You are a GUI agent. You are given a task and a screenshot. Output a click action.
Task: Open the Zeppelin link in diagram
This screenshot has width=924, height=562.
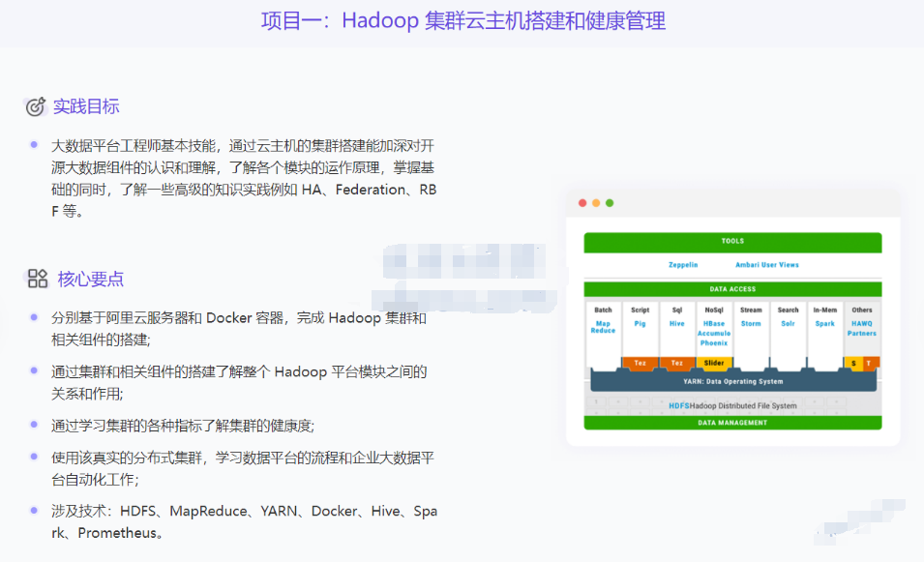pyautogui.click(x=683, y=265)
